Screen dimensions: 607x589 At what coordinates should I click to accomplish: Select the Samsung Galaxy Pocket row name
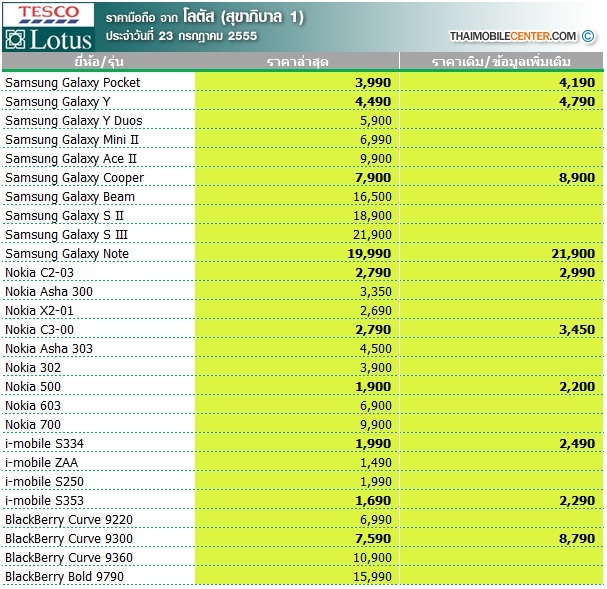point(73,82)
